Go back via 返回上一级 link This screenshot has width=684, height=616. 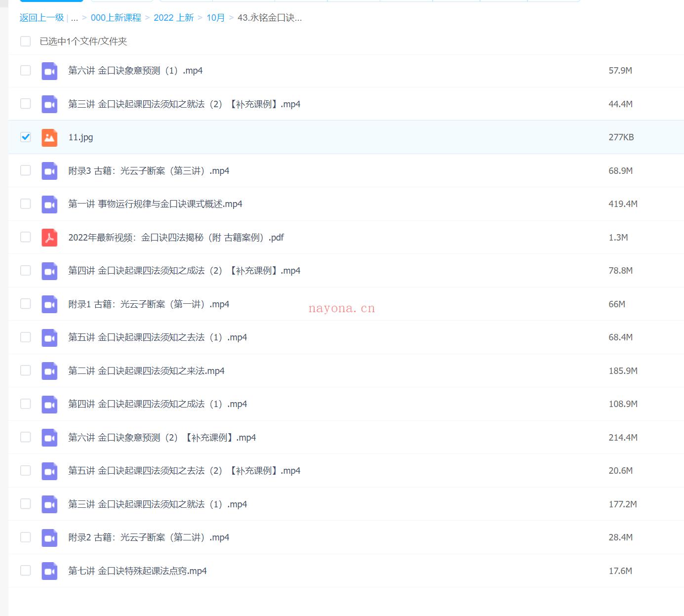pyautogui.click(x=42, y=18)
